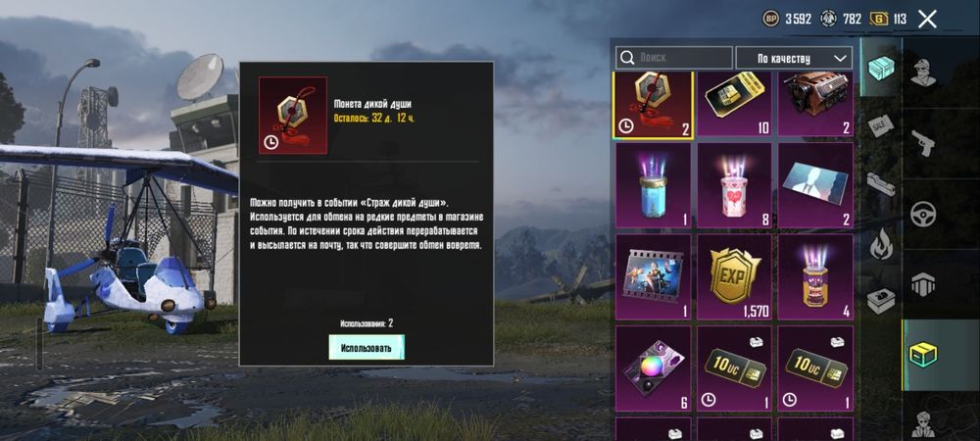Open the weapon pistol category icon

tap(923, 143)
